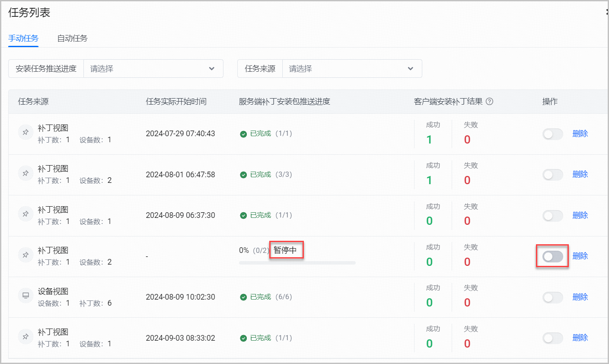Viewport: 609px width, 364px height.
Task: Click the timestamp 2024-07-29 07:40:43
Action: pyautogui.click(x=180, y=134)
